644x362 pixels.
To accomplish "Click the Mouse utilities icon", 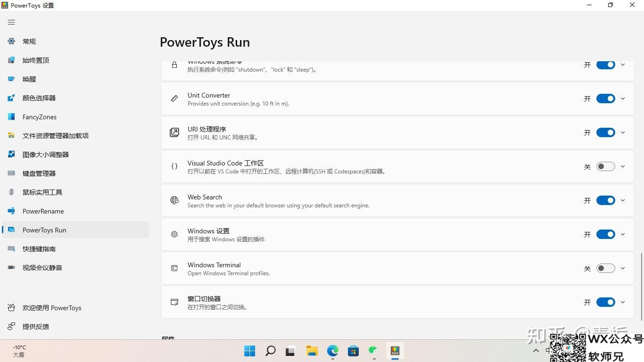I will (x=11, y=192).
